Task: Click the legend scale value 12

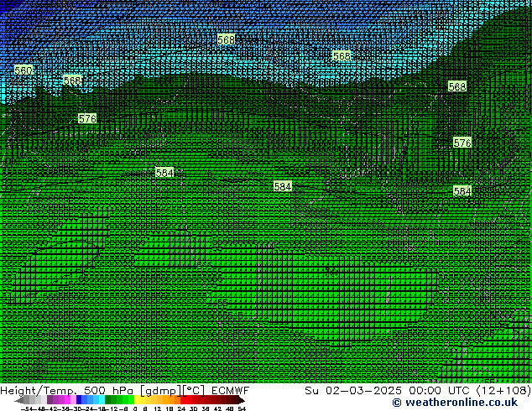Action: pyautogui.click(x=158, y=408)
